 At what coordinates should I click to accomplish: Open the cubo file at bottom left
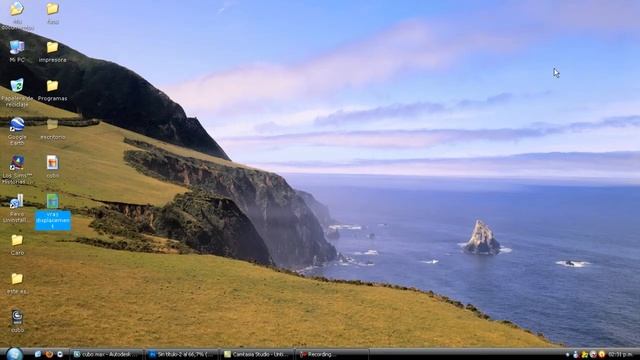17,321
